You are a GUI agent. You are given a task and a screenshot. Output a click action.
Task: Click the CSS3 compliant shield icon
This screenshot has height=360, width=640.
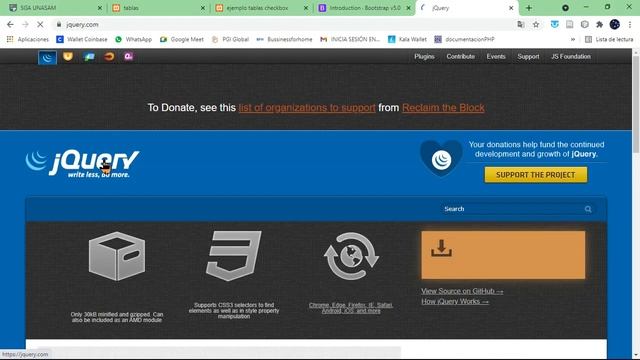pyautogui.click(x=234, y=256)
